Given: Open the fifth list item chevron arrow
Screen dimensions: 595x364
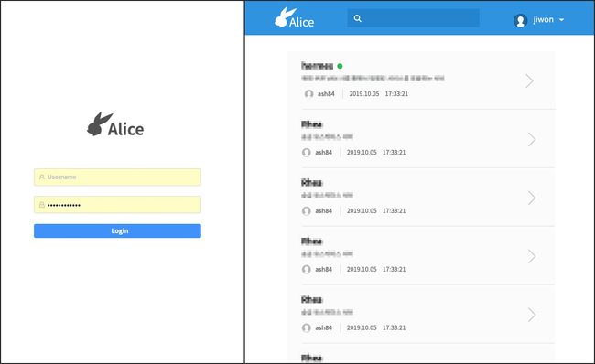Looking at the screenshot, I should click(x=532, y=315).
